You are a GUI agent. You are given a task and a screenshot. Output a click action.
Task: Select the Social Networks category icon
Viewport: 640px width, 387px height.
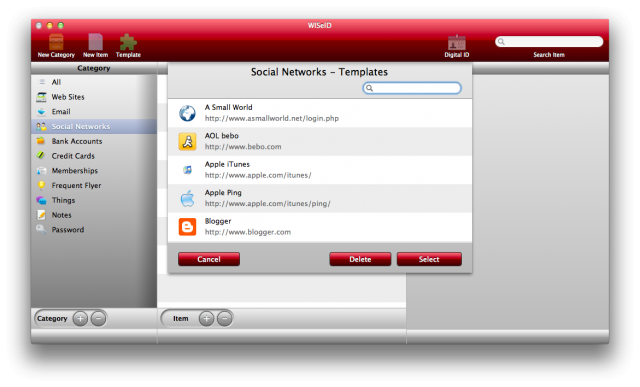pyautogui.click(x=41, y=126)
